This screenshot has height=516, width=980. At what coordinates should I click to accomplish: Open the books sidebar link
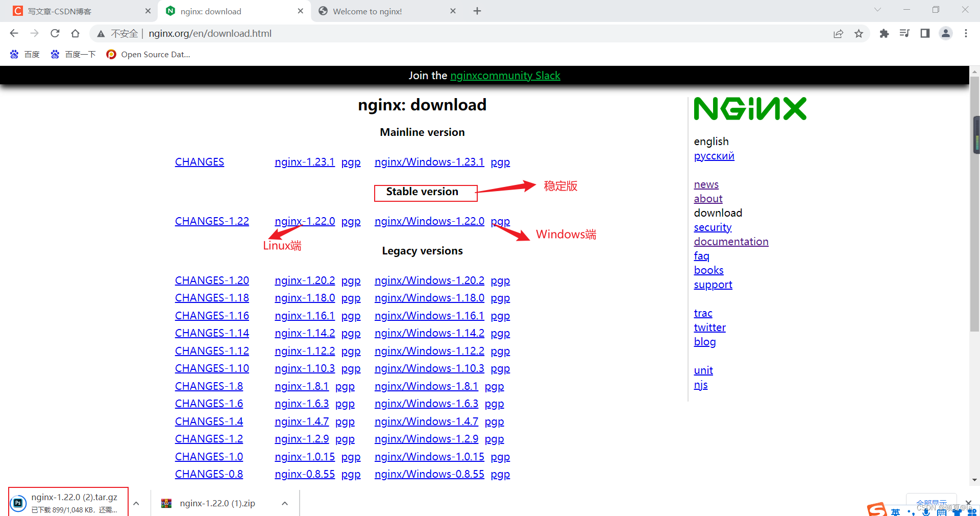[x=708, y=270]
